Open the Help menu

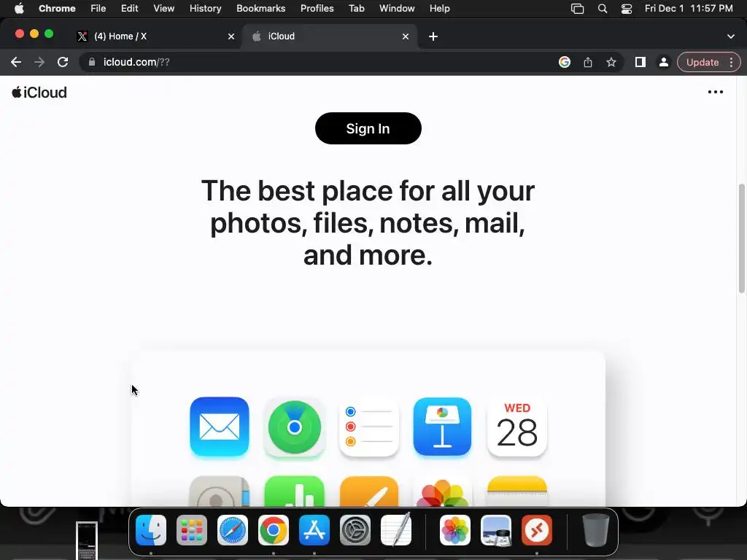coord(439,9)
